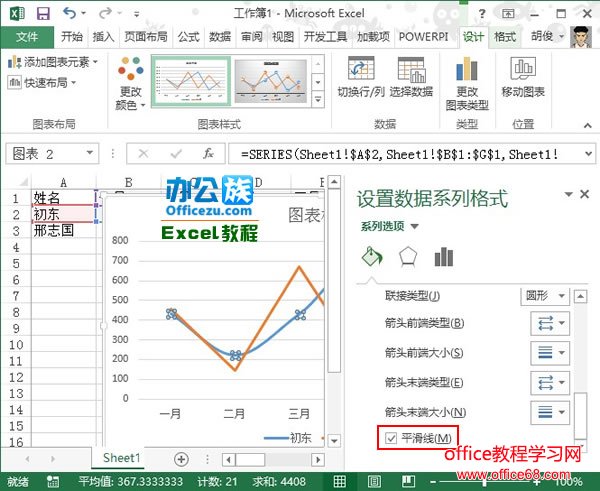This screenshot has width=600, height=491.
Task: Open ribbon display options icon
Action: [508, 14]
